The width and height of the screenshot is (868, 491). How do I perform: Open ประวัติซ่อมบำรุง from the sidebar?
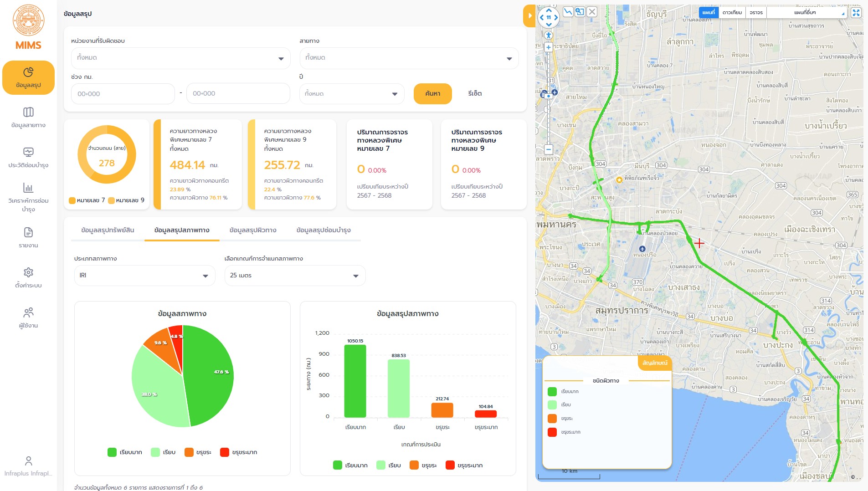tap(28, 158)
